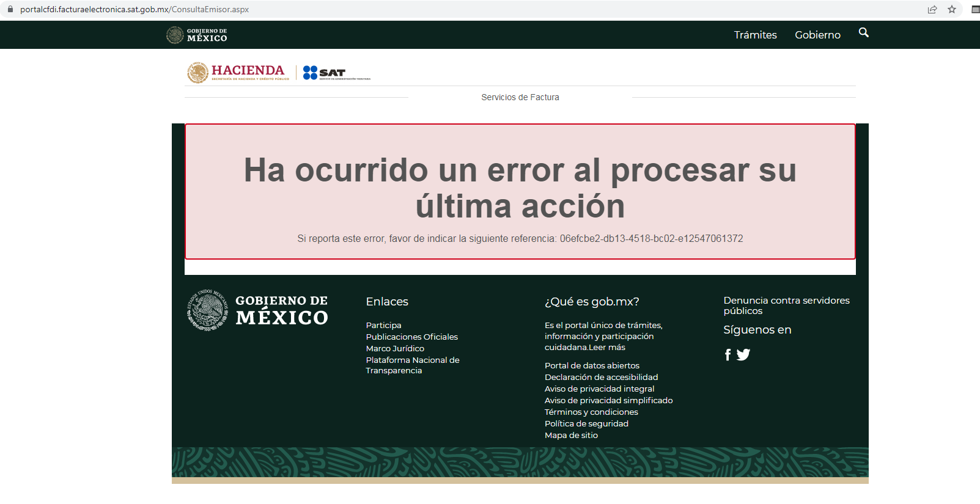Image resolution: width=980 pixels, height=504 pixels.
Task: Click the ¿Qué es gob.mx? heading
Action: (592, 302)
